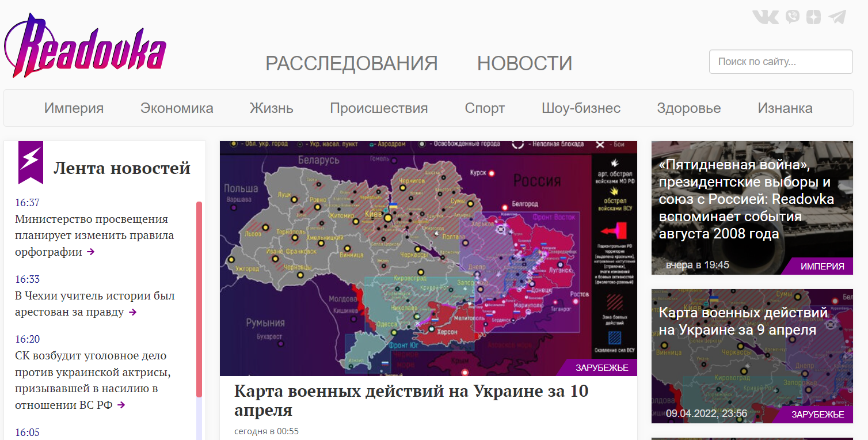
Task: Select the Спорт category
Action: coord(485,108)
